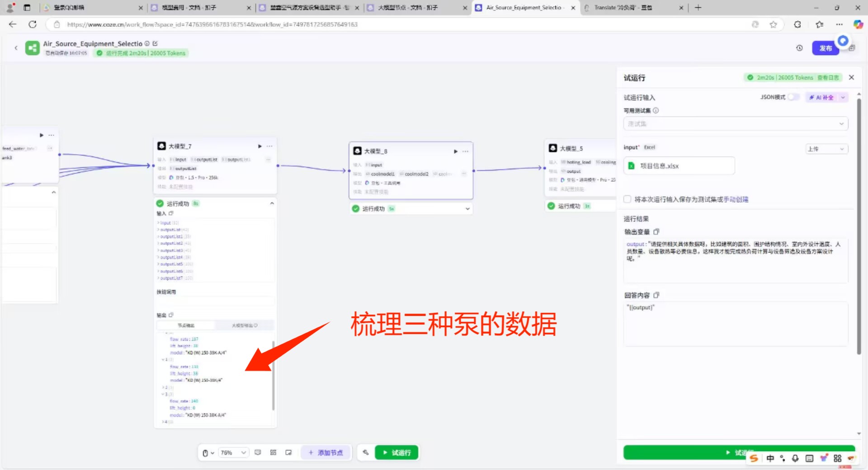Screen dimensions: 868x470
Task: Click the 项目信息.xlsx uploaded file
Action: (x=679, y=166)
